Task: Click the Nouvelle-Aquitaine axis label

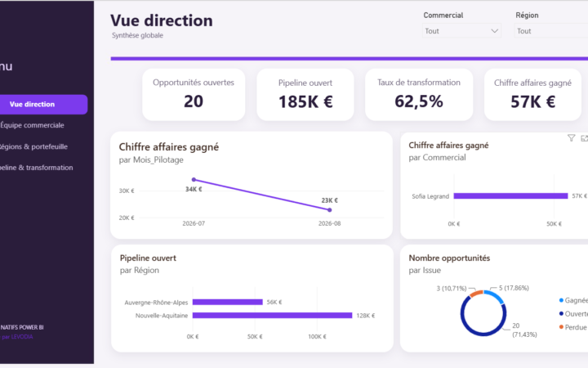Action: [162, 316]
